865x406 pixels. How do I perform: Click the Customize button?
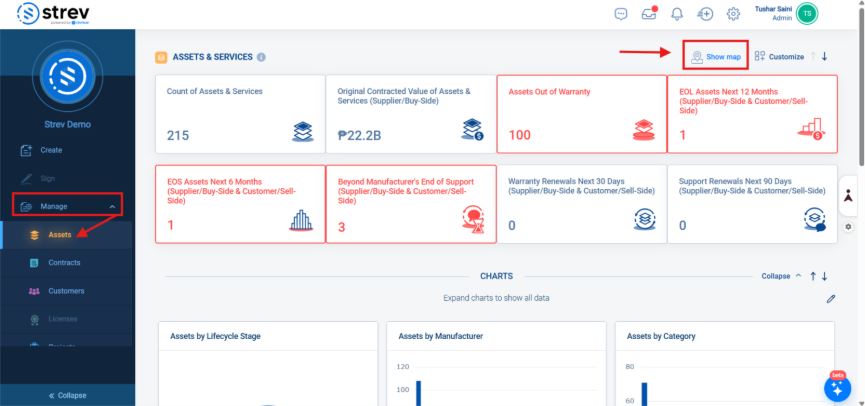[779, 57]
